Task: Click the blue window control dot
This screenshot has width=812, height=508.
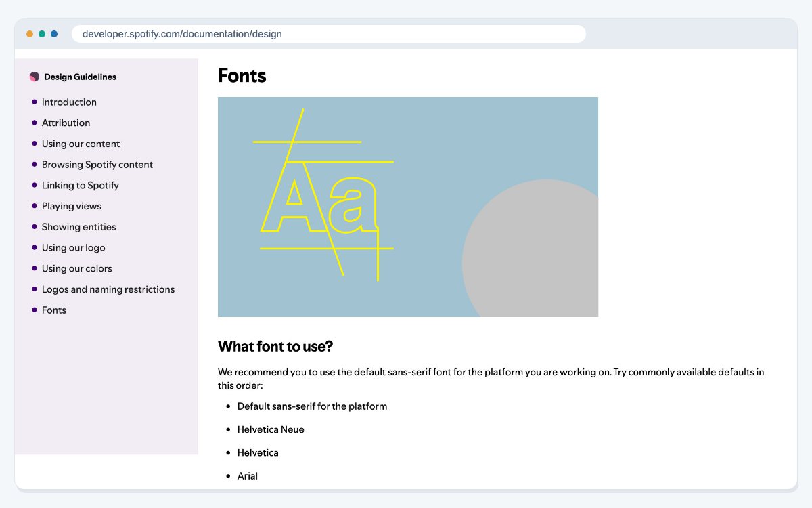Action: point(54,34)
